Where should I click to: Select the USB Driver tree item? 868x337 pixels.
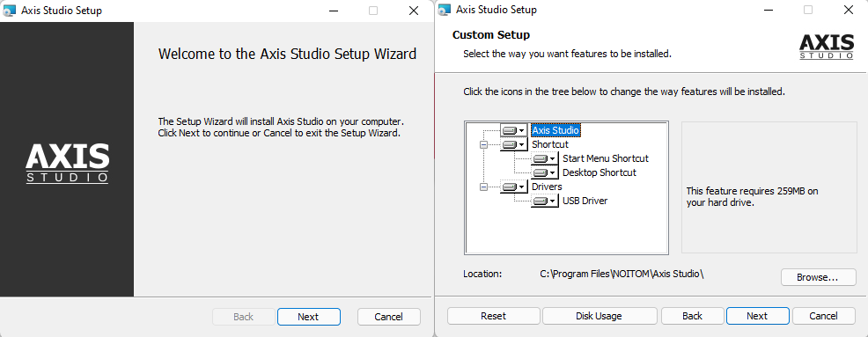(x=585, y=201)
